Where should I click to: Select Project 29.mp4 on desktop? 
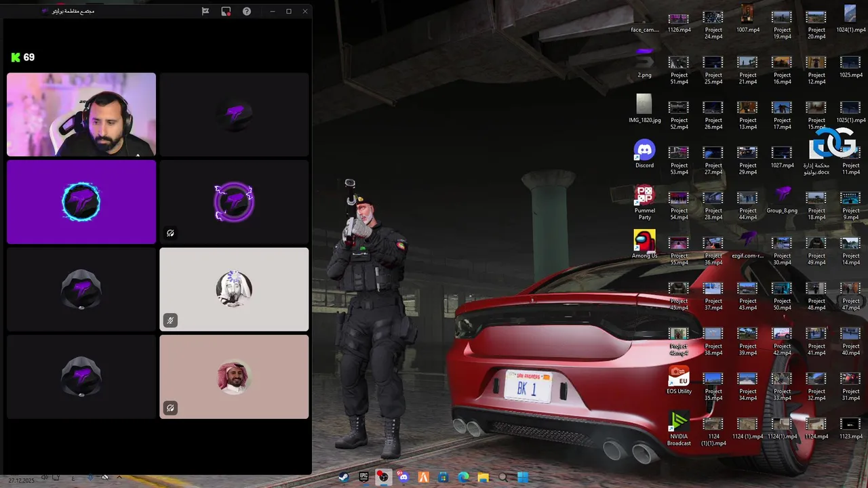(747, 161)
